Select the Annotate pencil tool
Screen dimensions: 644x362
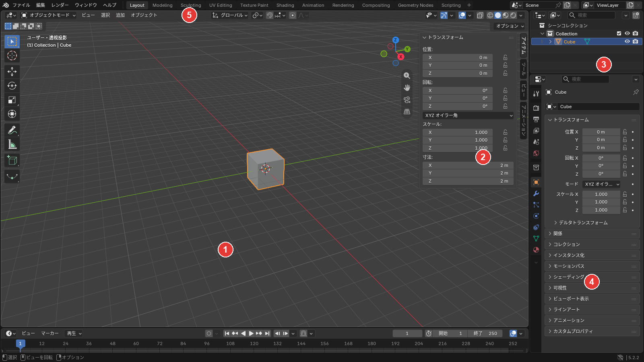point(12,130)
